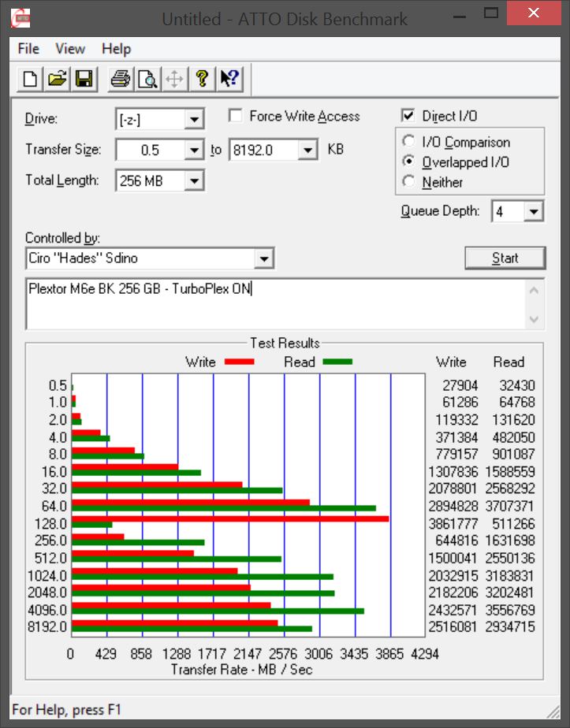Click the red Write legend swatch

(x=239, y=362)
